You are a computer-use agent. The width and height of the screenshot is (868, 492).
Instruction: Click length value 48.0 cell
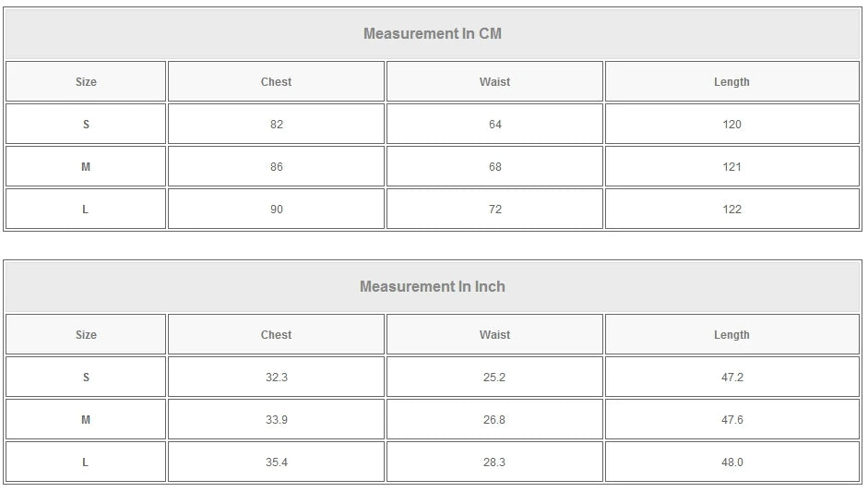pyautogui.click(x=731, y=462)
